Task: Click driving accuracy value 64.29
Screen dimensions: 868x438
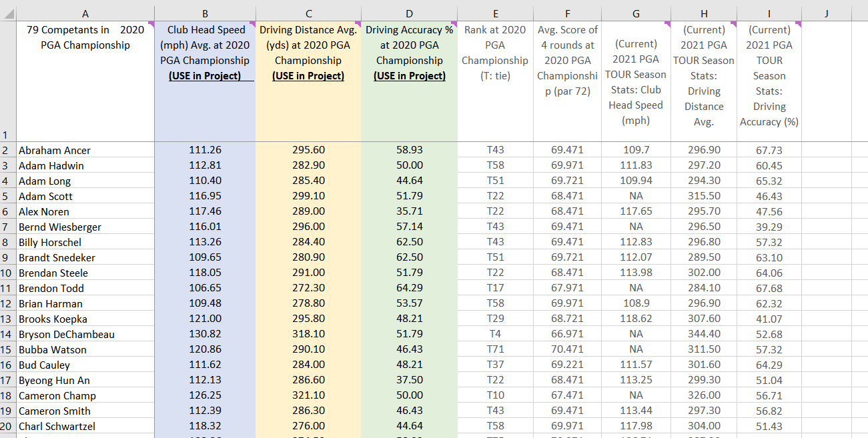Action: pyautogui.click(x=409, y=288)
